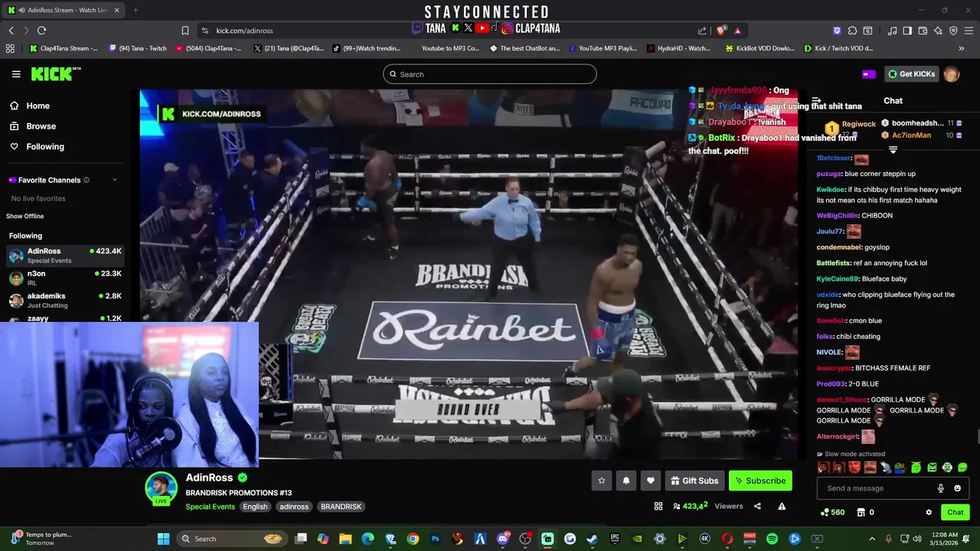This screenshot has height=551, width=980.
Task: Open chat settings gear
Action: [929, 512]
